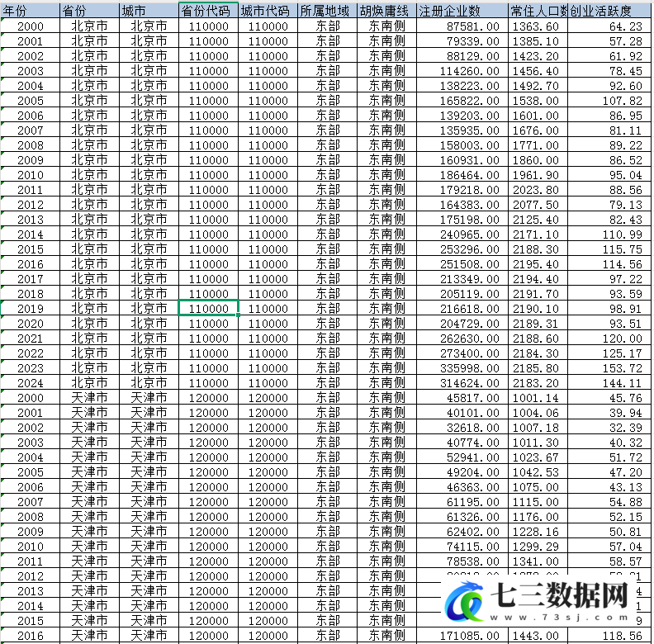The width and height of the screenshot is (654, 644).
Task: Click the population value 1363.60
Action: pyautogui.click(x=538, y=26)
